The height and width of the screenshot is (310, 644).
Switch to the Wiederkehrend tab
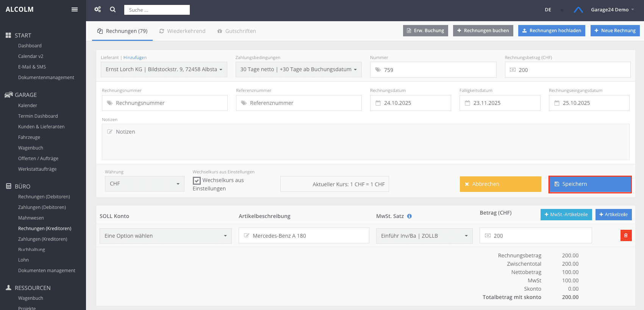point(182,31)
